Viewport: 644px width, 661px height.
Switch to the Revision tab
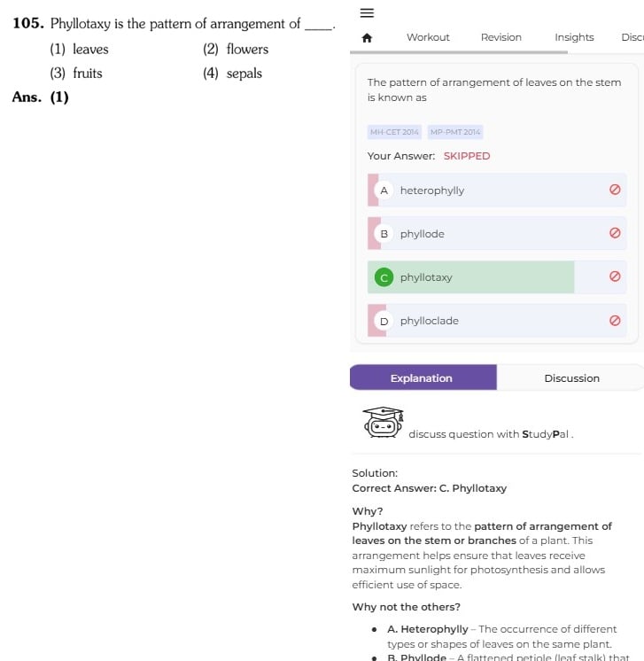[500, 37]
